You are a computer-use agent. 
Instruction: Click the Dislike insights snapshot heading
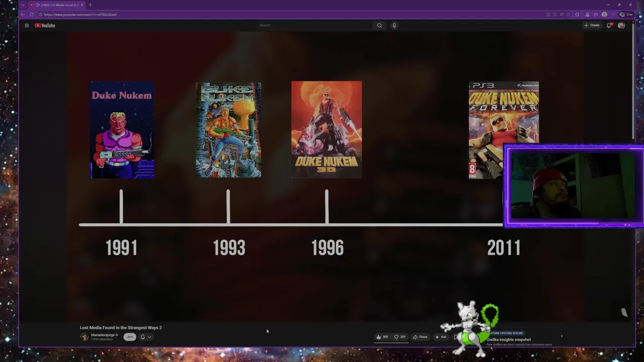(509, 339)
